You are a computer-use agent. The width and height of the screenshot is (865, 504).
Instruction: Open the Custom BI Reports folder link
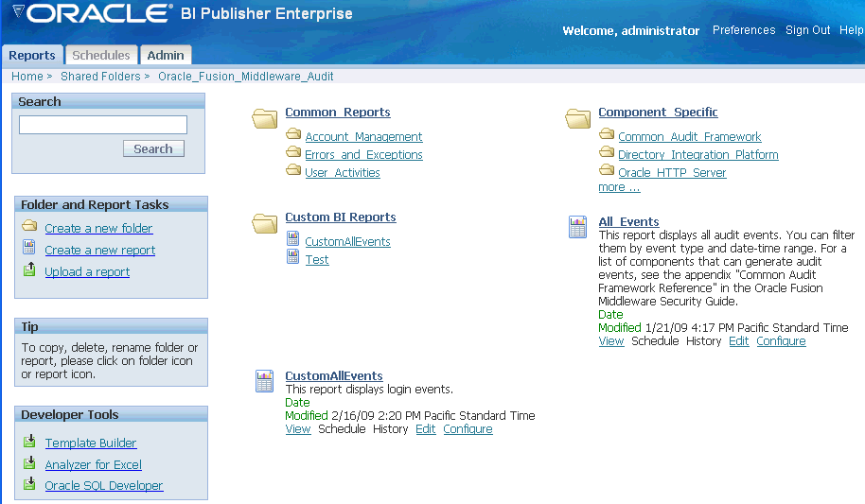click(341, 217)
